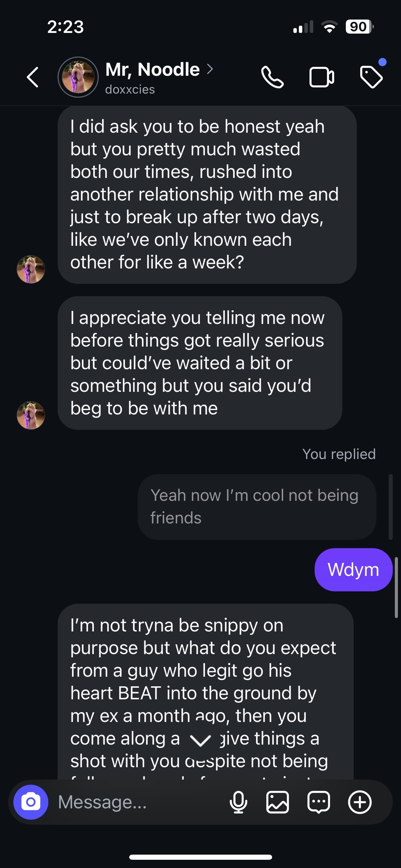Open the photo gallery picker
The height and width of the screenshot is (868, 401).
pyautogui.click(x=277, y=802)
